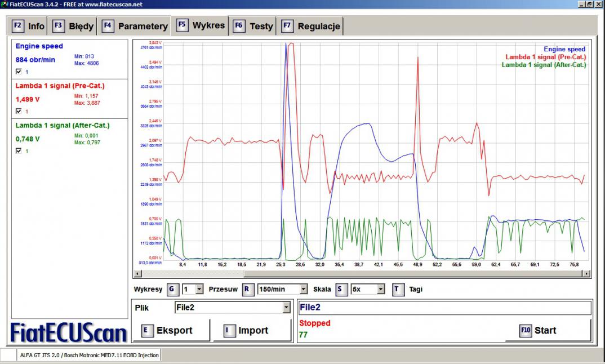Expand the Przesuw 150/min dropdown

[x=304, y=289]
